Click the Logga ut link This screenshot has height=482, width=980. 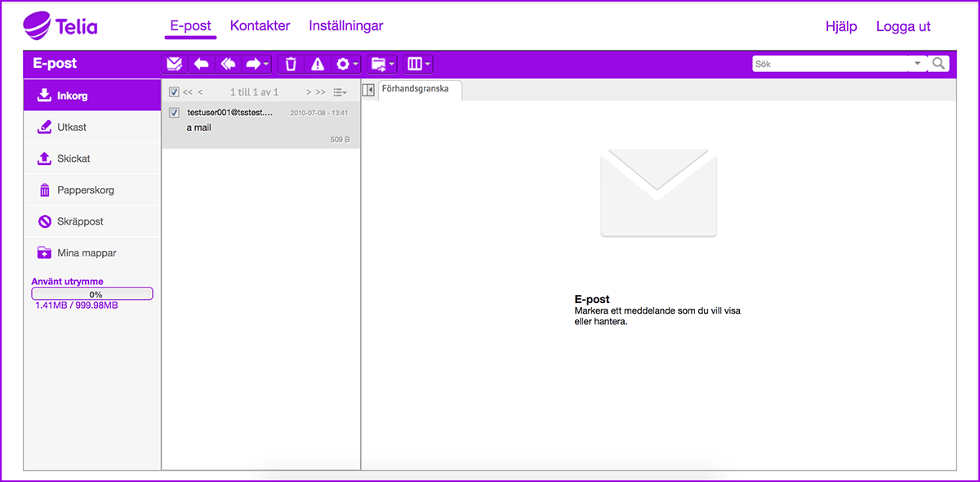tap(902, 27)
